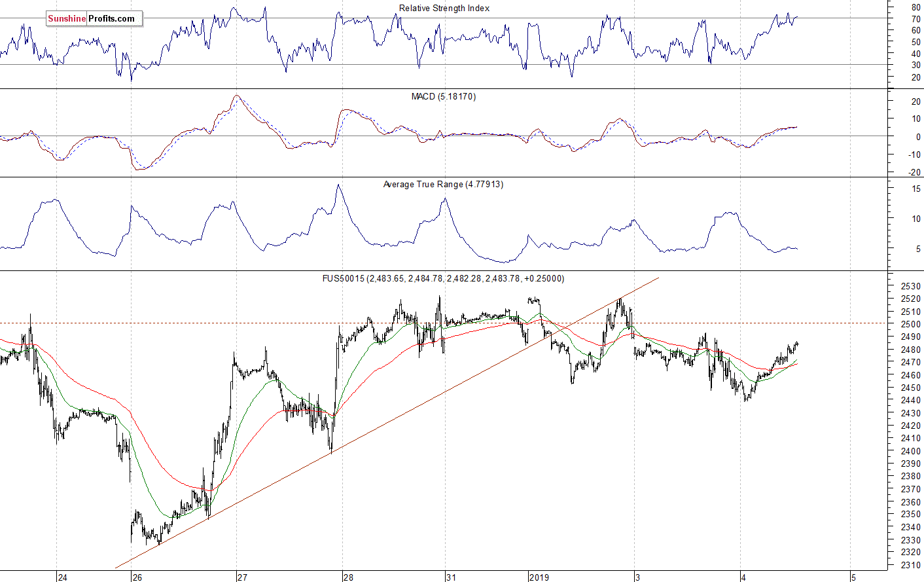
Task: Click the 2019 year label on time axis
Action: click(x=539, y=577)
